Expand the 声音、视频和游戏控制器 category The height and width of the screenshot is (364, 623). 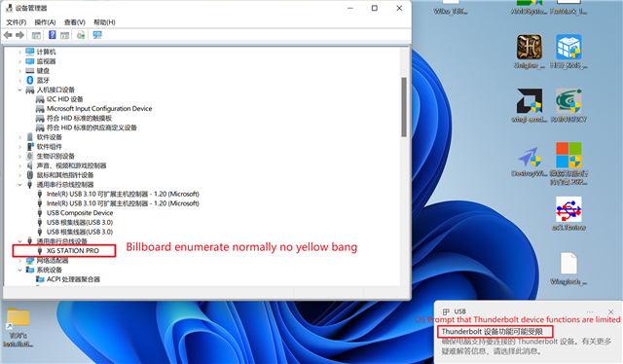pos(19,165)
